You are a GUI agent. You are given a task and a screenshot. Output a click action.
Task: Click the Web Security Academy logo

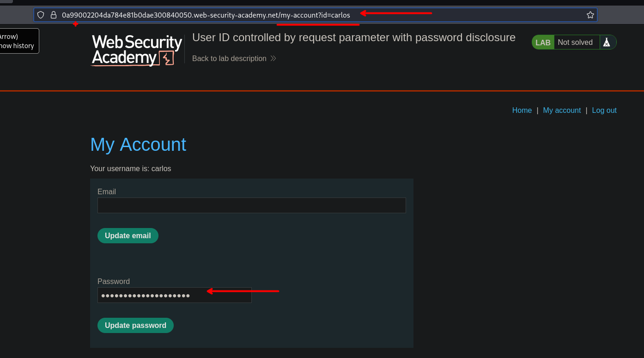click(x=137, y=50)
